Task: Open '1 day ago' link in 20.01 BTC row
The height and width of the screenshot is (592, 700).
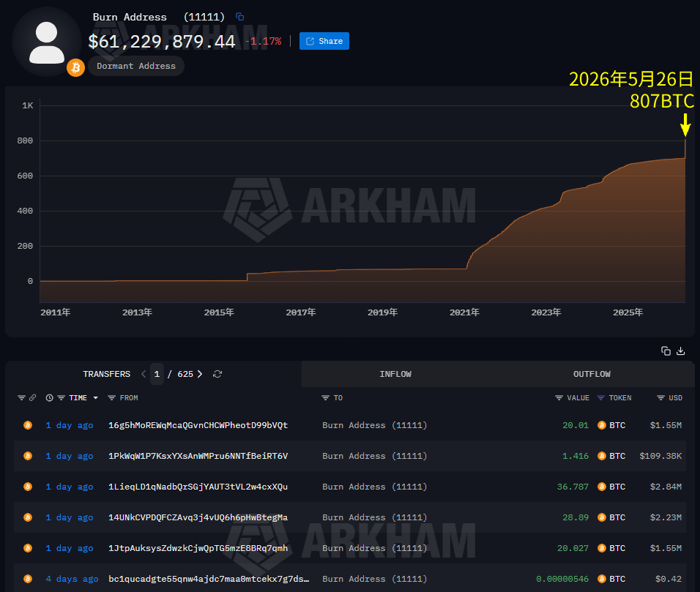Action: [x=70, y=425]
